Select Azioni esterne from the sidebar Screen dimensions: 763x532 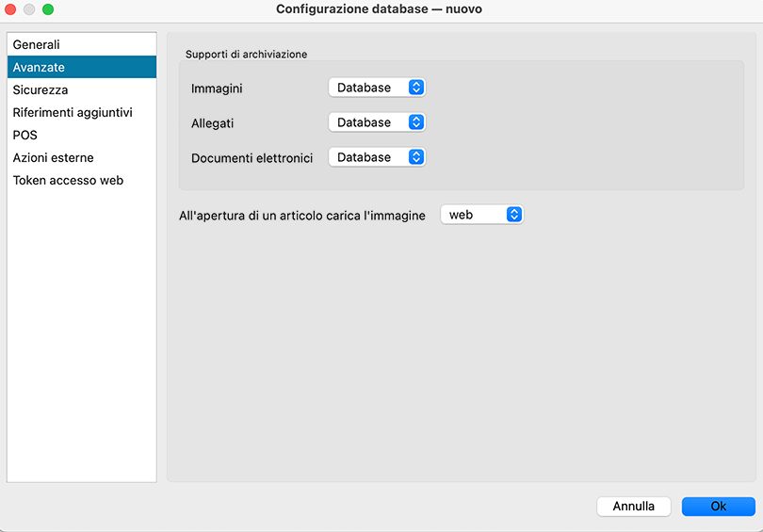tap(54, 158)
